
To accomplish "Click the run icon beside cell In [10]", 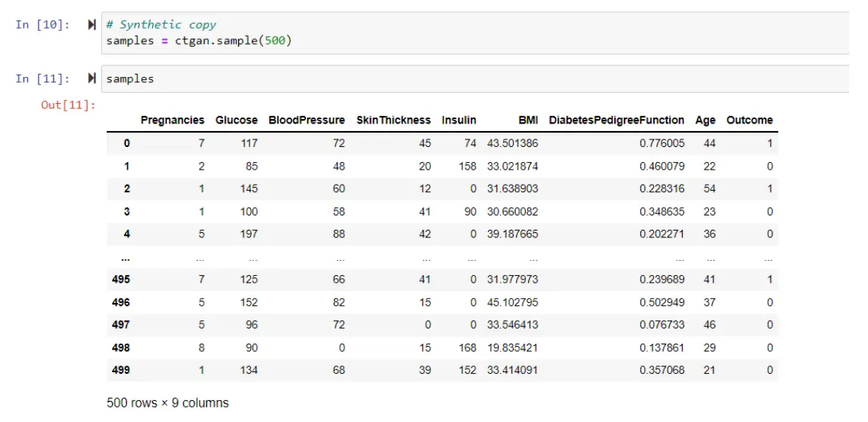I will pyautogui.click(x=92, y=25).
